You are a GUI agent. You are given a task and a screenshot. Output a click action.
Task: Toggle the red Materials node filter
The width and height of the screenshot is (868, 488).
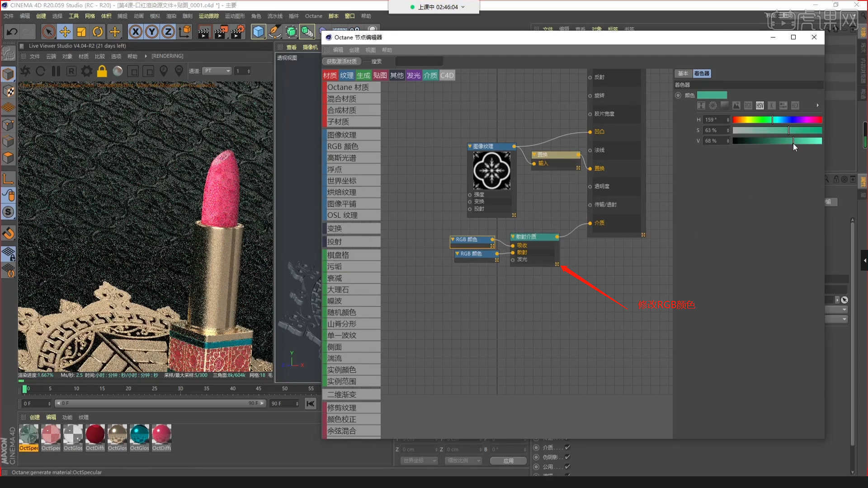(x=330, y=75)
